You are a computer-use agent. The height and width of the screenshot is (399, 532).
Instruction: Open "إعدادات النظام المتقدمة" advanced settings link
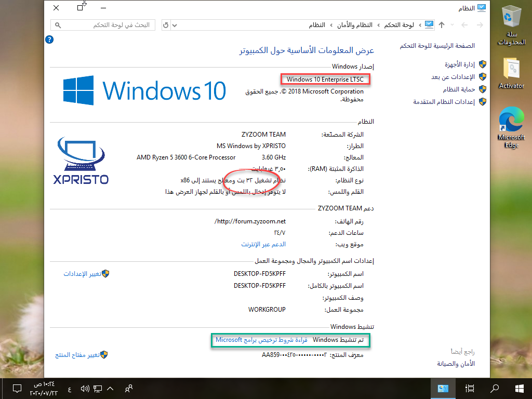[444, 102]
